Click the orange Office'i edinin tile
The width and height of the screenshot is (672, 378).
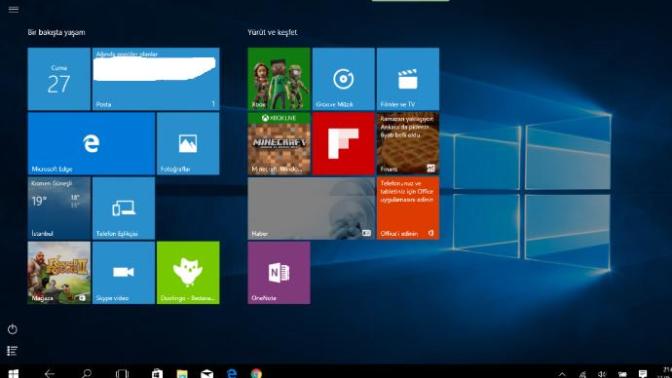(x=408, y=208)
